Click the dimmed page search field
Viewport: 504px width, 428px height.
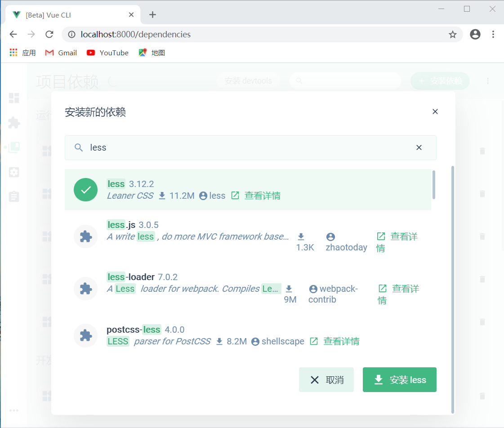345,81
